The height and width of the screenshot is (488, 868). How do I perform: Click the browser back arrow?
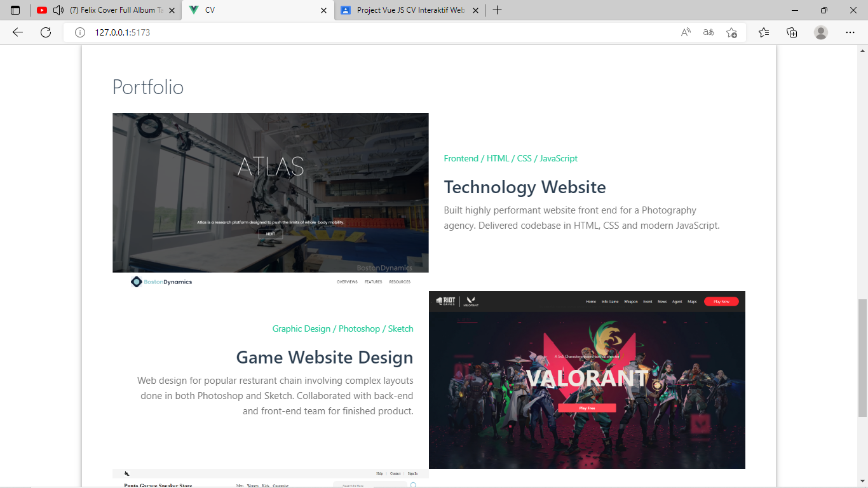(x=18, y=32)
